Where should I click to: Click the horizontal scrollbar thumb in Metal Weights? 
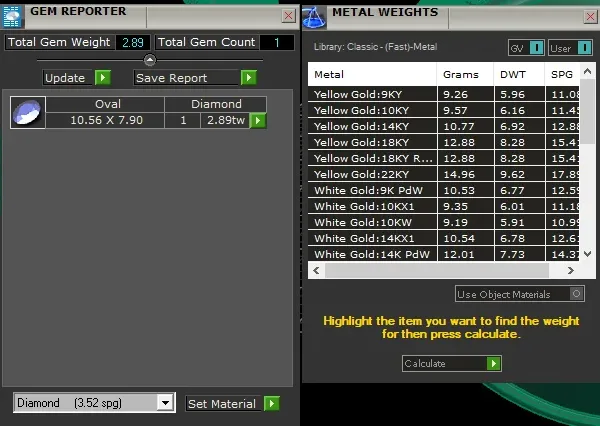[437, 271]
